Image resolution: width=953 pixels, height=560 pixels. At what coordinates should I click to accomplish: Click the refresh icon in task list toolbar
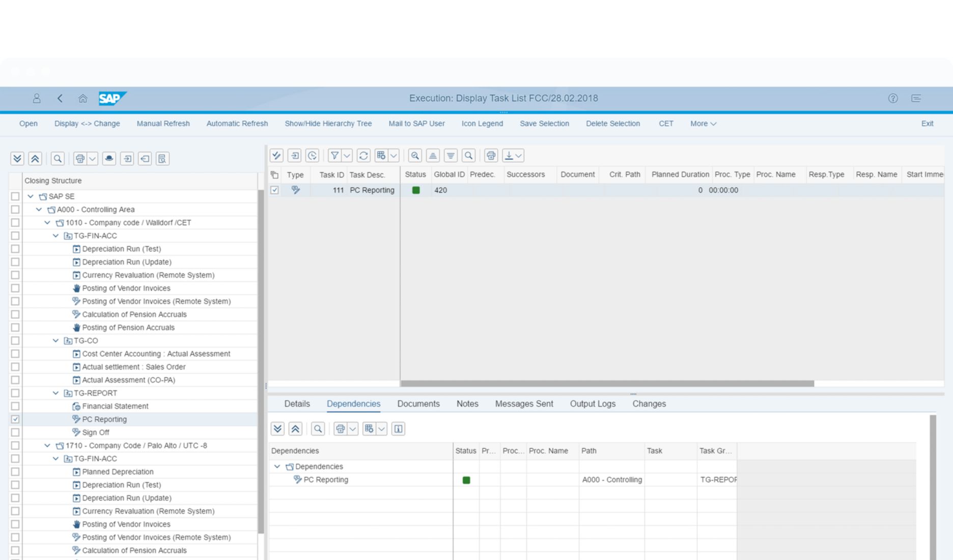point(363,156)
